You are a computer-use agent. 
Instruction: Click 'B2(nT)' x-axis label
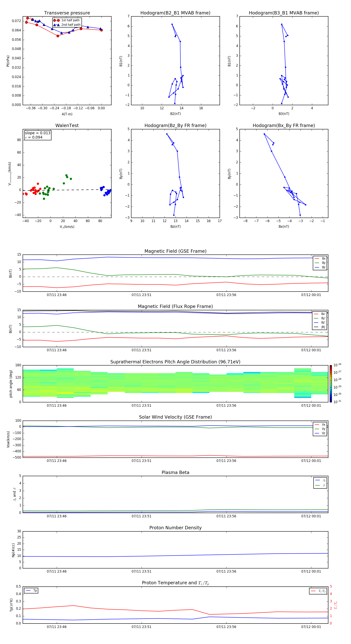click(175, 114)
